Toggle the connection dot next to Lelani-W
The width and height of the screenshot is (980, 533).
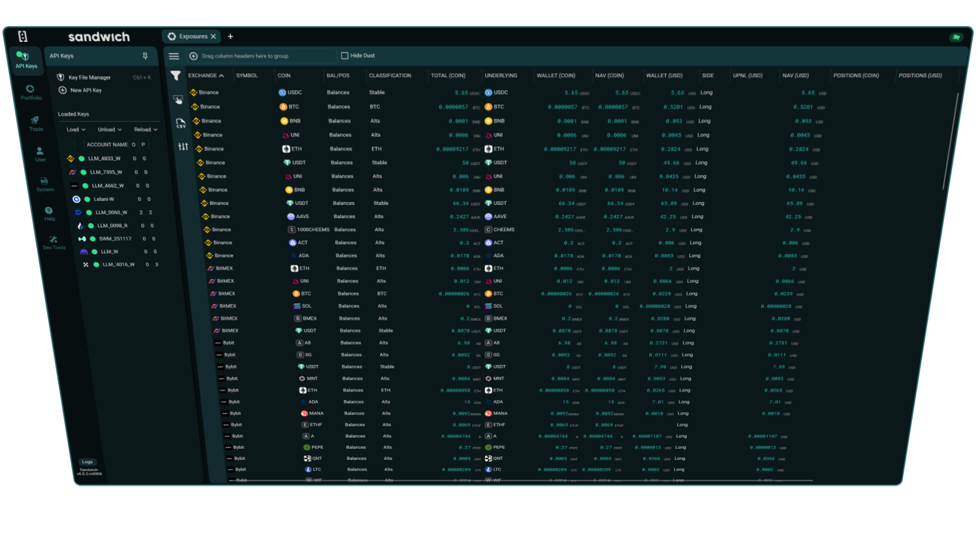88,199
